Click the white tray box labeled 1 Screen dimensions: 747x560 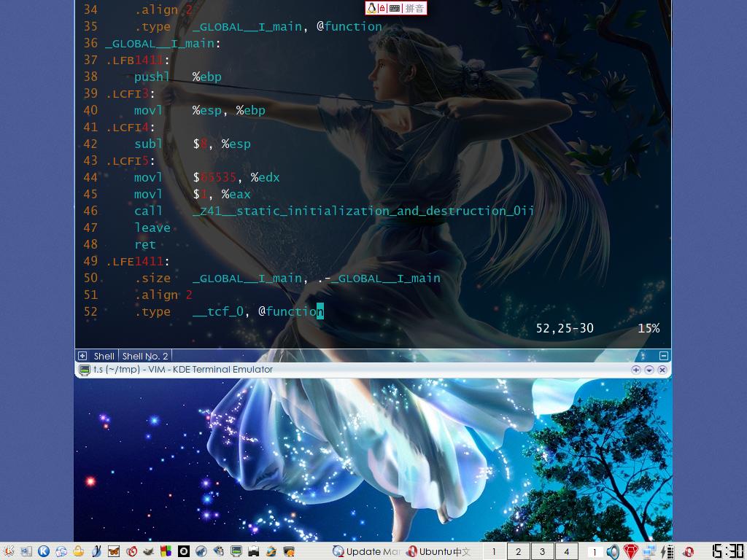[594, 552]
